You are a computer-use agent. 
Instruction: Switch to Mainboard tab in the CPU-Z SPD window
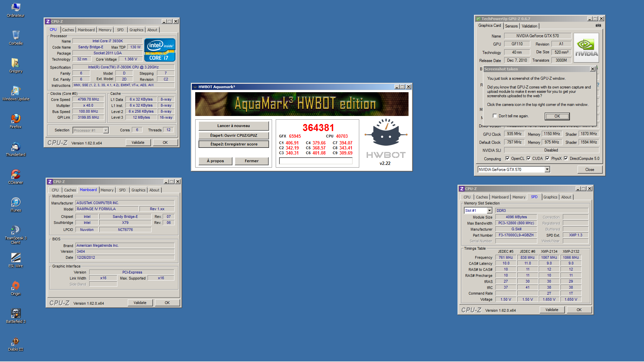(500, 197)
